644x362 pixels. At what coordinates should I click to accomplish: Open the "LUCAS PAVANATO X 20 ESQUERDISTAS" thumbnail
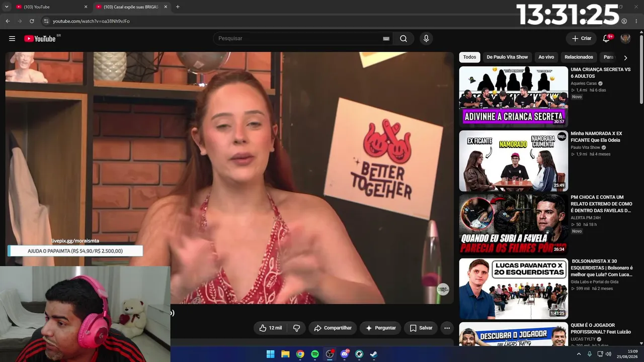point(513,289)
